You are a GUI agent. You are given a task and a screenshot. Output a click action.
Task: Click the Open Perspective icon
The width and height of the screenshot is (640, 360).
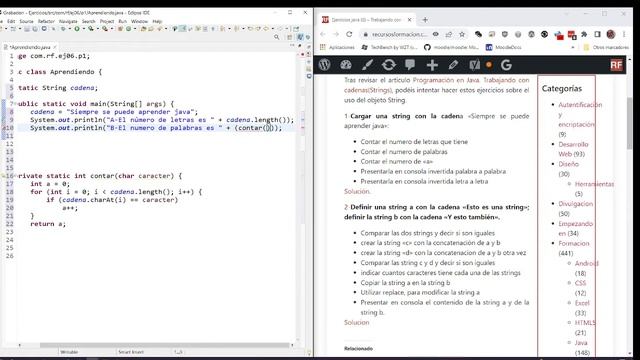[290, 37]
